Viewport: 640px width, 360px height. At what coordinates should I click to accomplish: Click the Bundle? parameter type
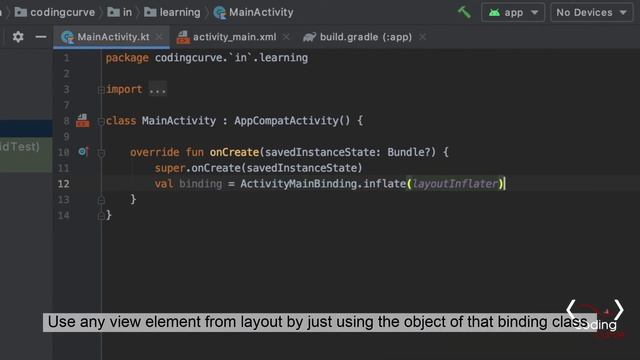pyautogui.click(x=409, y=152)
